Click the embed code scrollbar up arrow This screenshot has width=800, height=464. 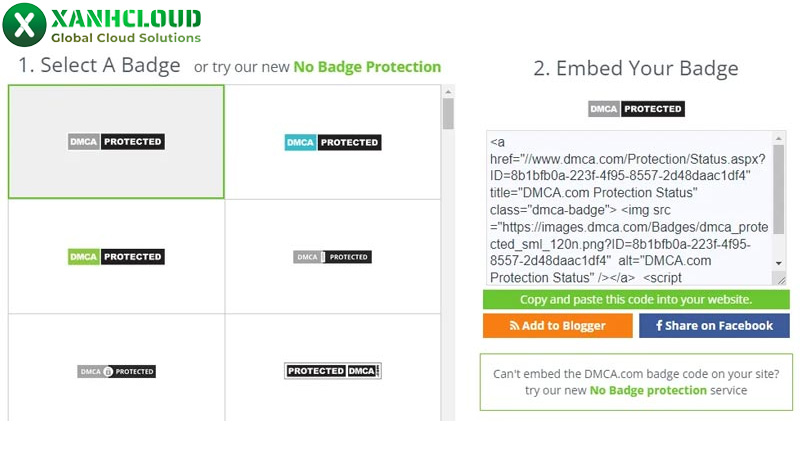pos(779,137)
